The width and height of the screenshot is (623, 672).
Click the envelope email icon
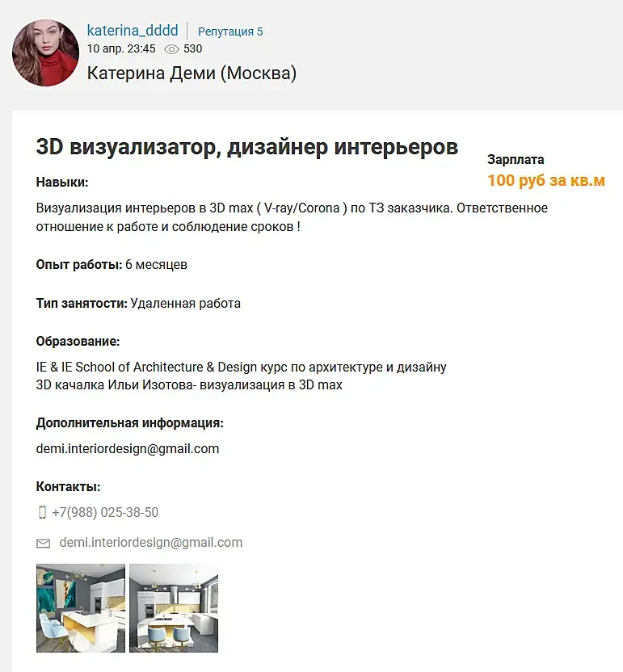[43, 544]
